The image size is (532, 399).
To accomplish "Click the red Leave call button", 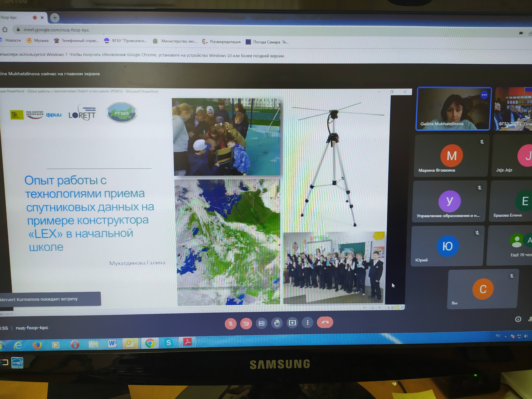I will (x=325, y=323).
